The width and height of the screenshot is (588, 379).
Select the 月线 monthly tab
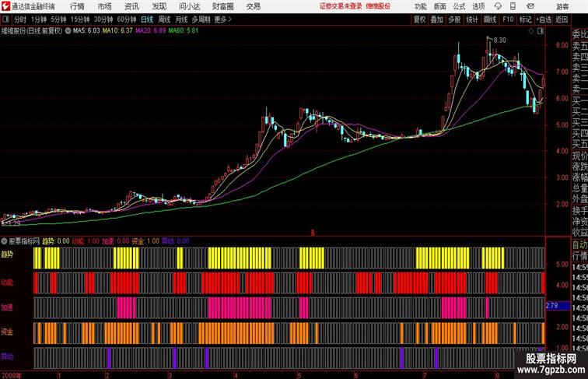[181, 19]
